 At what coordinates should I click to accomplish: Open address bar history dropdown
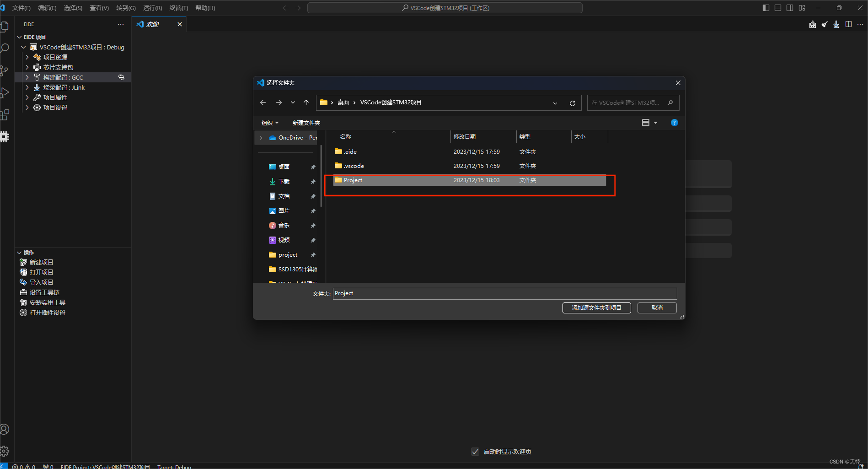(555, 103)
